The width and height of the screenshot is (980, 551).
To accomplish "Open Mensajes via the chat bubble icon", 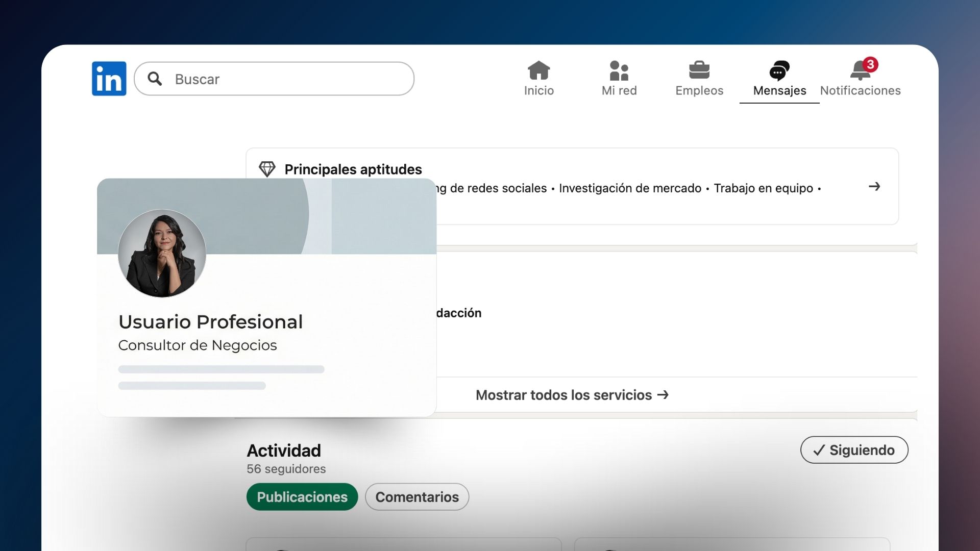I will click(779, 70).
